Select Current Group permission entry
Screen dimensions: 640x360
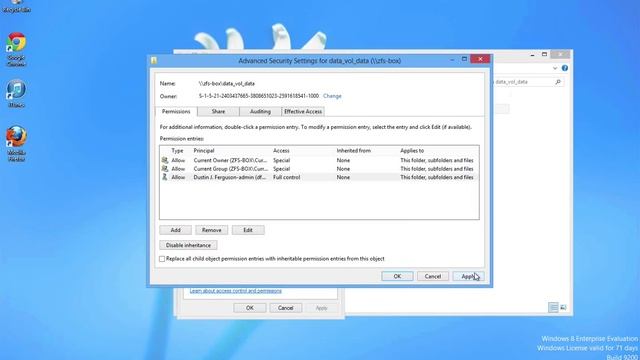coord(319,169)
